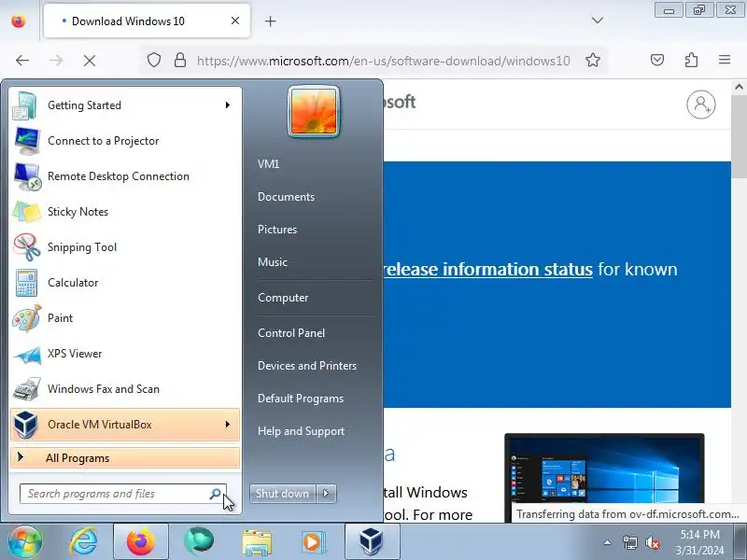The width and height of the screenshot is (747, 560).
Task: Open Getting Started from Start menu
Action: point(125,105)
